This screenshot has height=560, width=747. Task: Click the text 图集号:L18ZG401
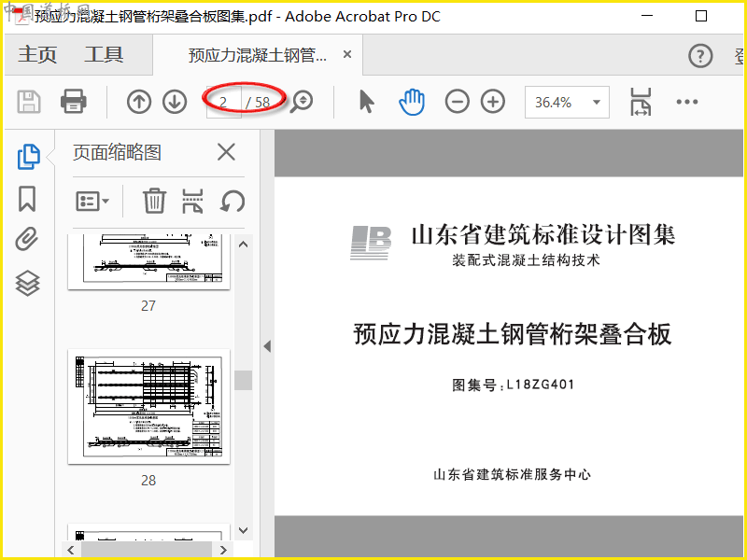tap(513, 385)
